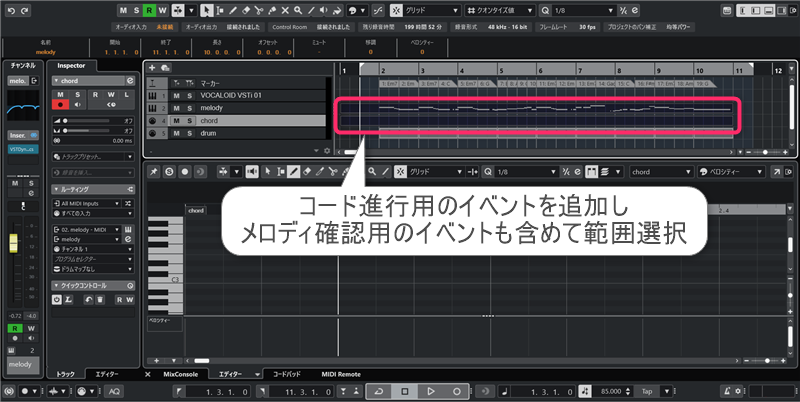
Task: Toggle global Write automation W button
Action: (162, 10)
